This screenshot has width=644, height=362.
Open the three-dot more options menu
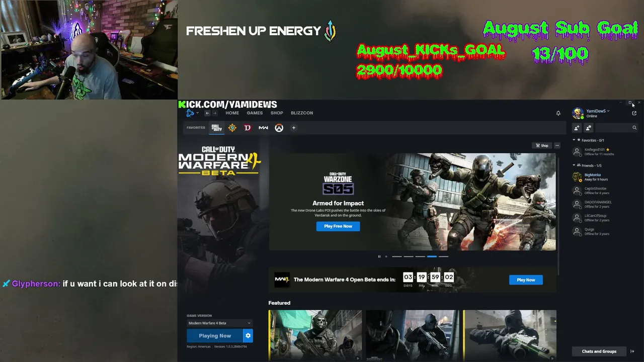557,146
